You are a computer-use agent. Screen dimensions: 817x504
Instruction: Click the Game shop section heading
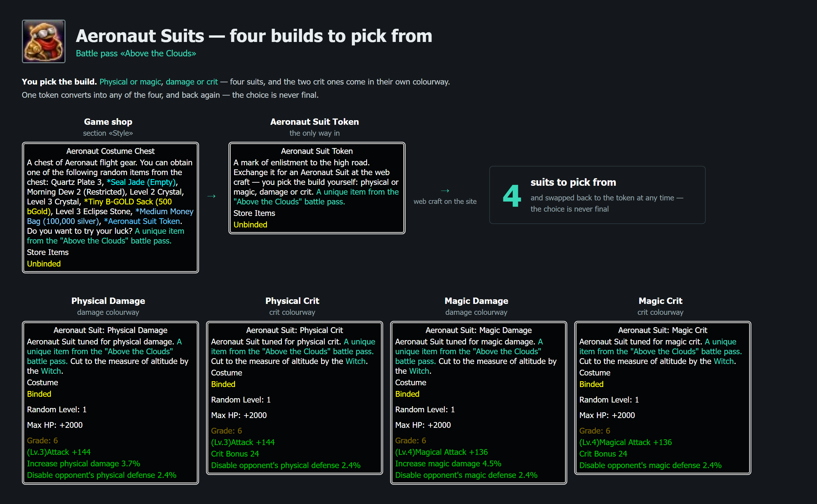pyautogui.click(x=108, y=122)
